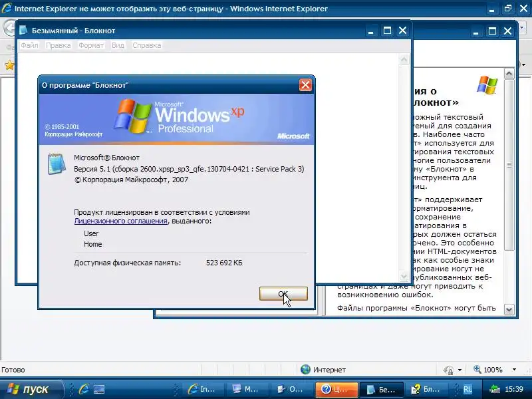Click the "523 692 КБ" memory value

(x=224, y=263)
